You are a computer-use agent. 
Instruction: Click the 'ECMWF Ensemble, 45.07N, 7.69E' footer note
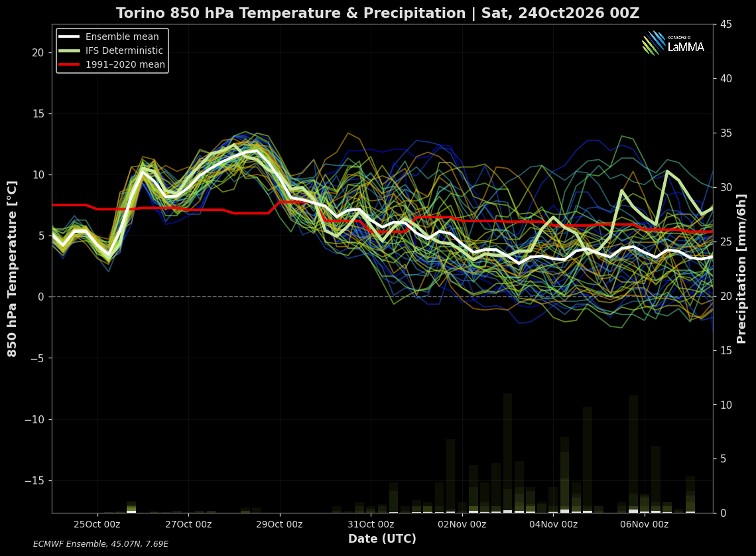pyautogui.click(x=101, y=544)
